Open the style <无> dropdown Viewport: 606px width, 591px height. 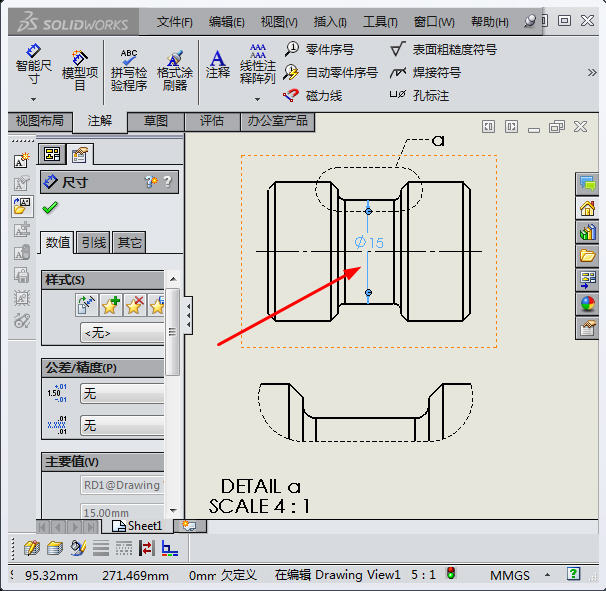[x=122, y=333]
